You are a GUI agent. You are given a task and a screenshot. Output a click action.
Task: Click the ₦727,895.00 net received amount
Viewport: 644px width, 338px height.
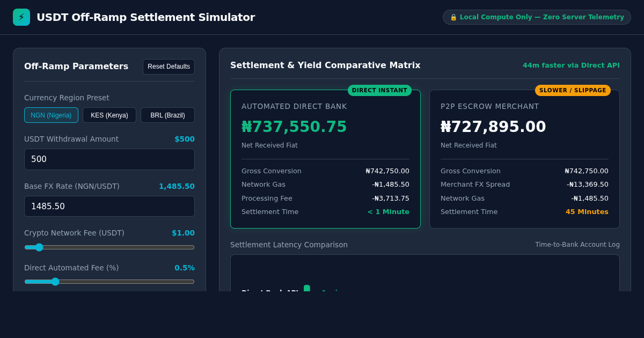click(493, 127)
